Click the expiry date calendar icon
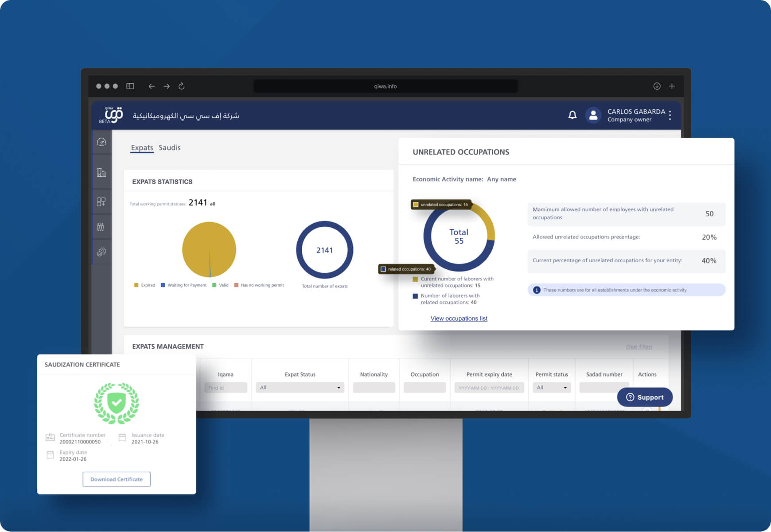The width and height of the screenshot is (771, 532). [50, 455]
